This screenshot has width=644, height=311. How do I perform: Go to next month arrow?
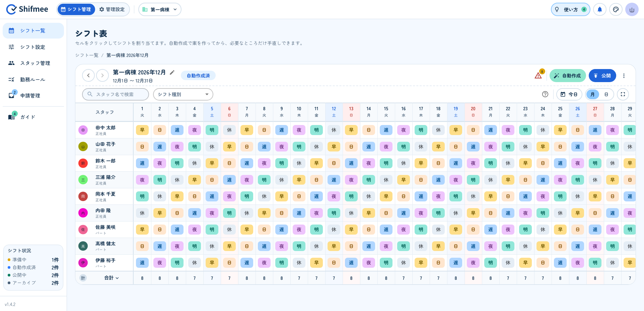tap(102, 75)
